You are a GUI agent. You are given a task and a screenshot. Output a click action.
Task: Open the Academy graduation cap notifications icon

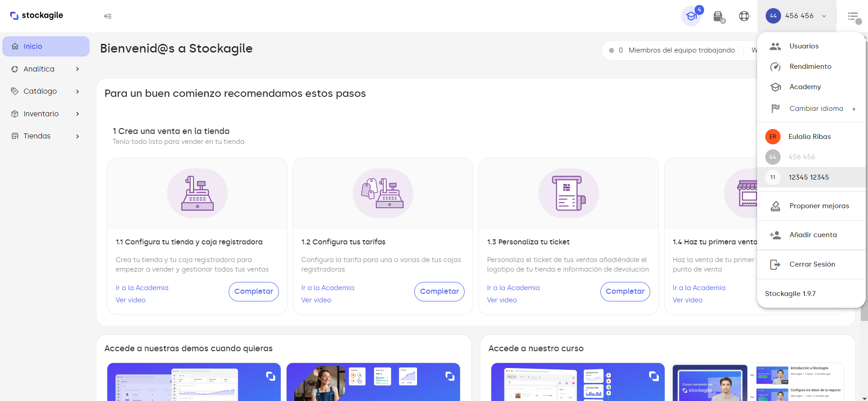[691, 16]
